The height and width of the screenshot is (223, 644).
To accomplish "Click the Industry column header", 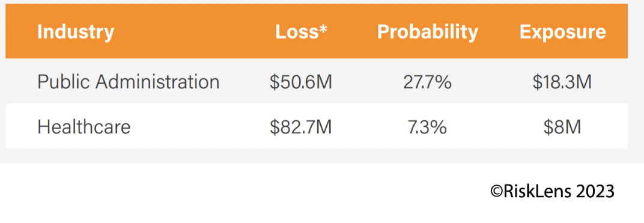I will pyautogui.click(x=76, y=32).
